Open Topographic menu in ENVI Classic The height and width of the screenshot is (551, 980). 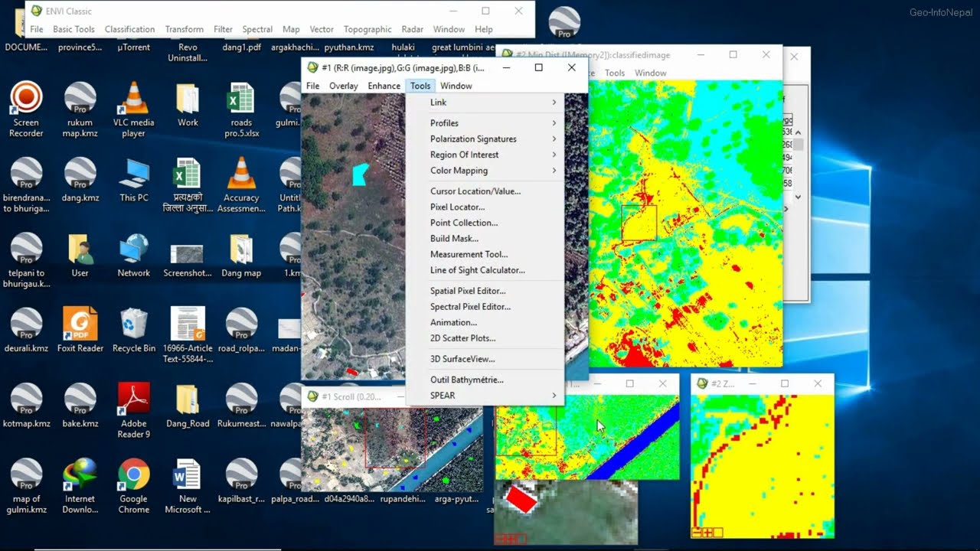(367, 29)
